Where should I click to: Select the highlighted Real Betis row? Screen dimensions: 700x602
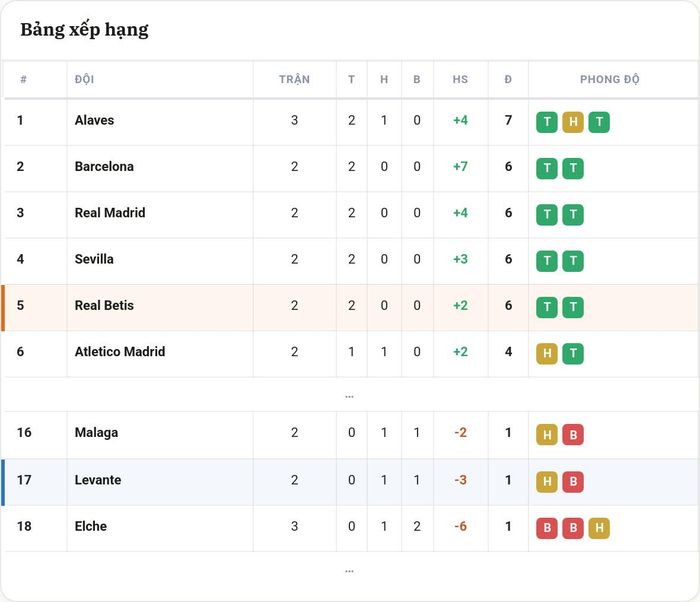[x=350, y=308]
